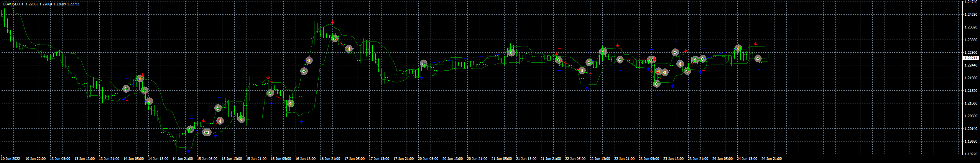Click the 17 Jun 21:00 time label

(x=404, y=158)
